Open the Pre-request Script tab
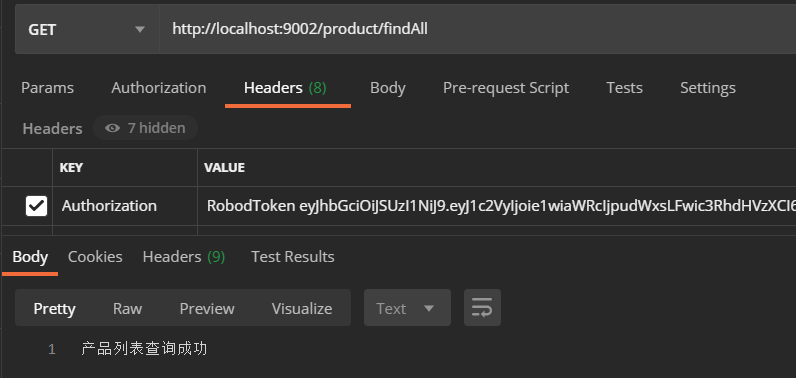The image size is (796, 378). point(506,88)
